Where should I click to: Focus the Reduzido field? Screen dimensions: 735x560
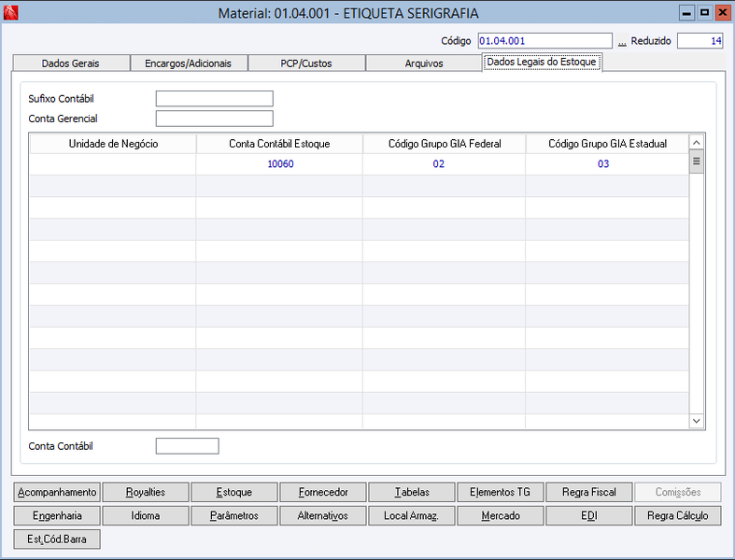click(700, 41)
